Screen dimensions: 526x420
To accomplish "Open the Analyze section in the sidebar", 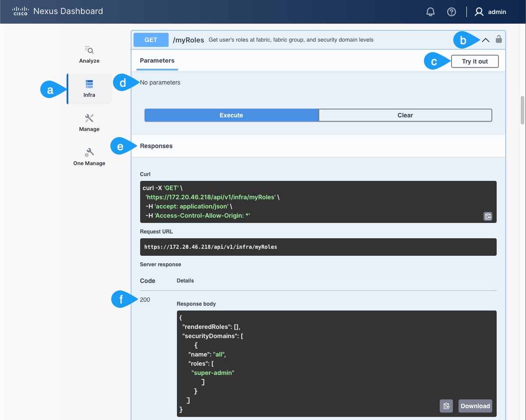I will pos(89,55).
